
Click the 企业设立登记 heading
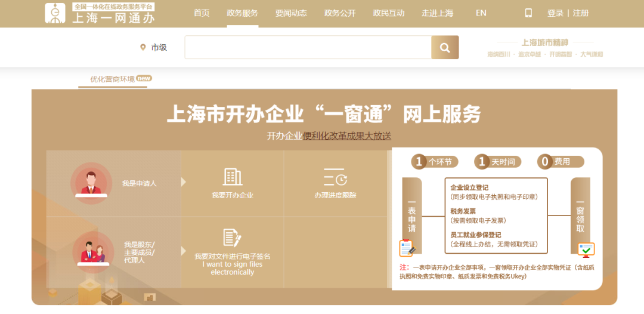[x=469, y=187]
